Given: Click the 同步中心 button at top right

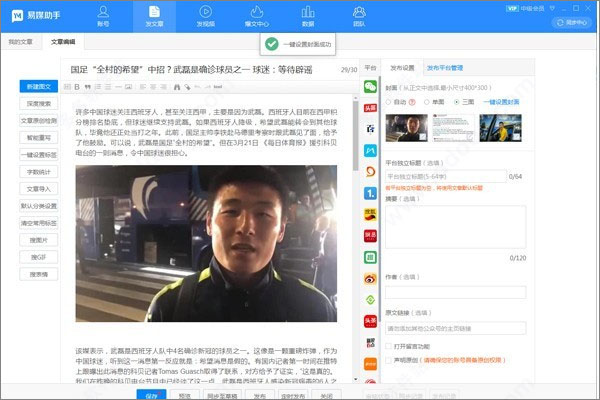Looking at the screenshot, I should (575, 20).
